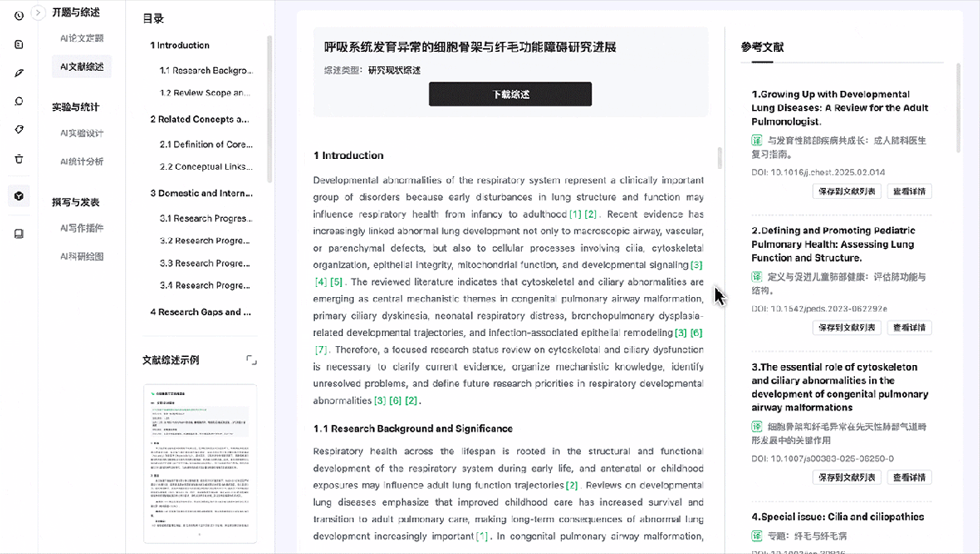Screen dimensions: 980x554
Task: Select the 参考文献 tab heading
Action: [x=762, y=47]
